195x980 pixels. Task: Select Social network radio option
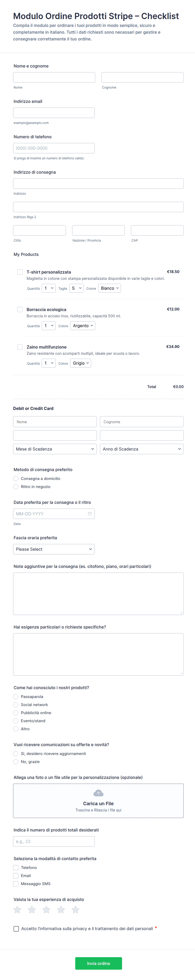coord(16,704)
